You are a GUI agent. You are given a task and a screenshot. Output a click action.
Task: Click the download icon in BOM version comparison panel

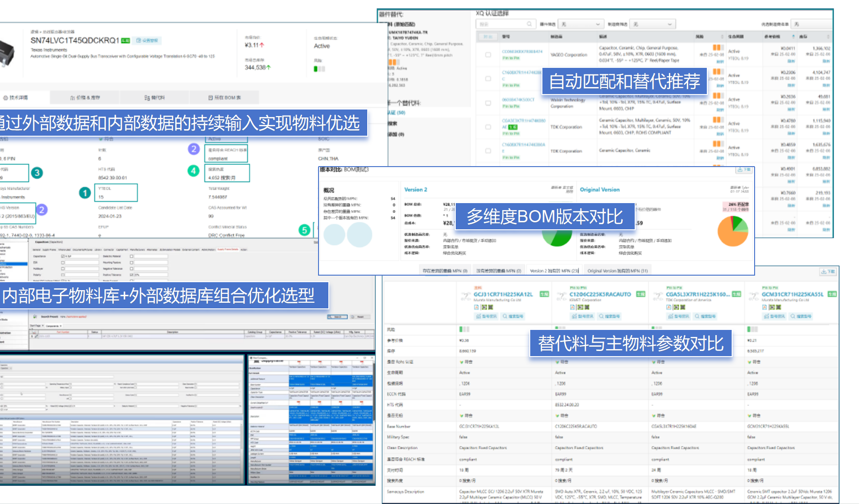tap(743, 169)
